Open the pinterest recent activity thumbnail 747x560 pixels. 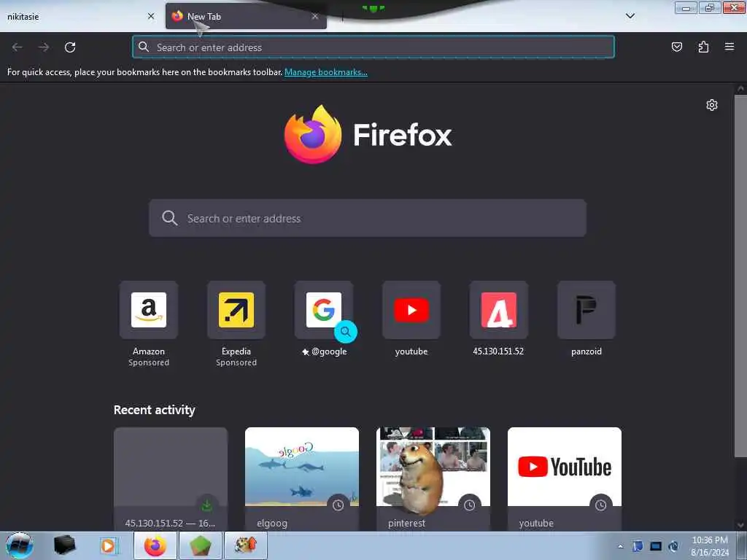pyautogui.click(x=433, y=467)
